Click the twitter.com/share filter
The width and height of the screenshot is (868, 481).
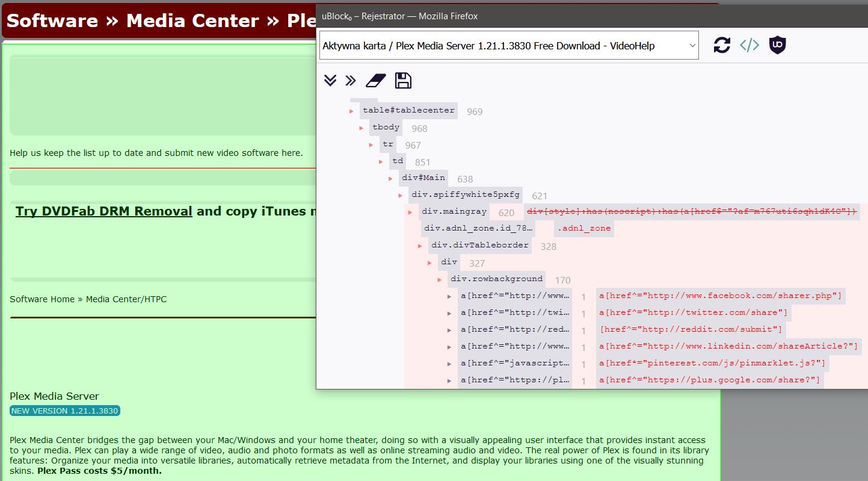694,312
